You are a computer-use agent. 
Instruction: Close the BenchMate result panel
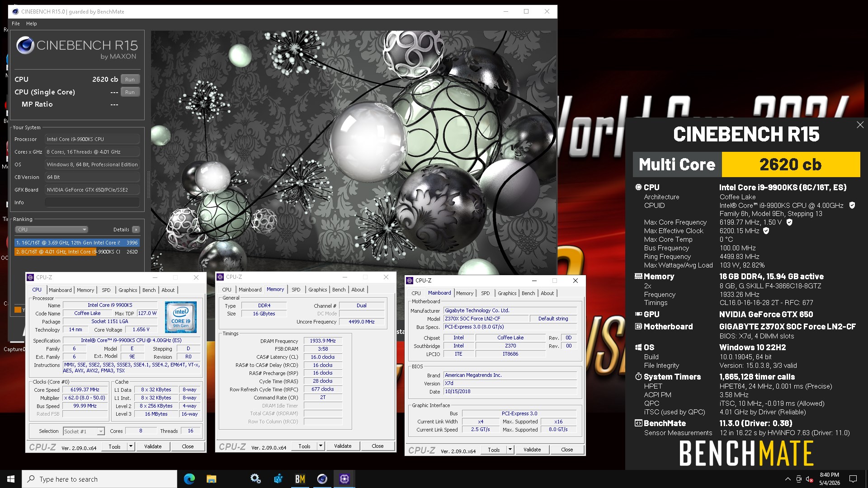coord(860,125)
